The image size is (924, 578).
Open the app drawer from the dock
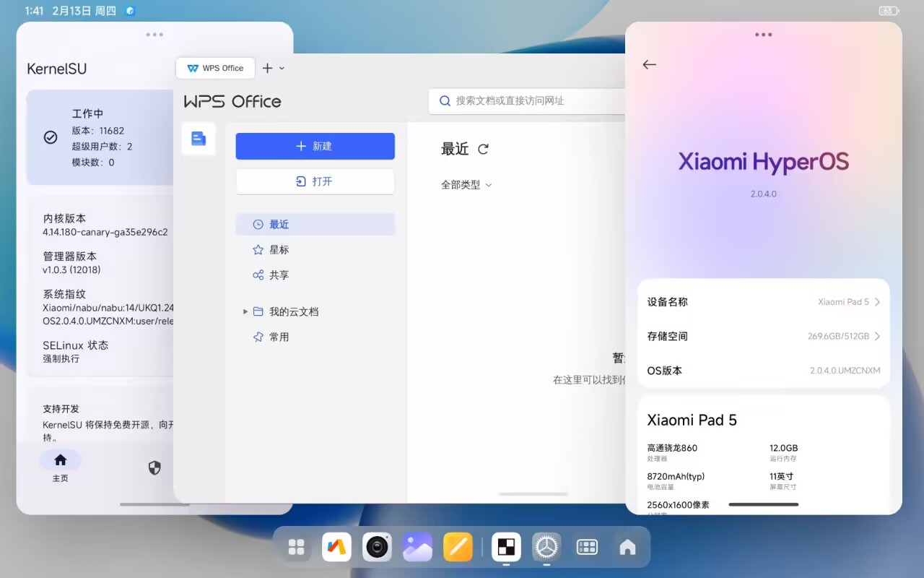tap(296, 547)
